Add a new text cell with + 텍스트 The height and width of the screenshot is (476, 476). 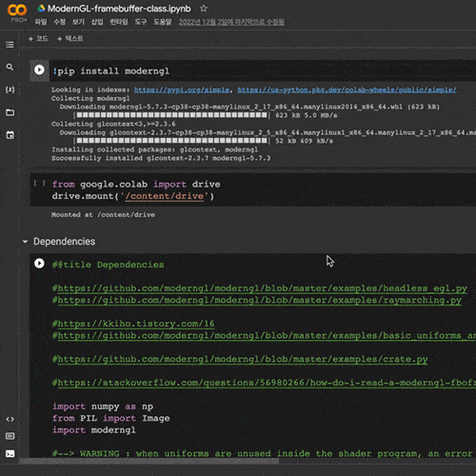click(x=70, y=39)
